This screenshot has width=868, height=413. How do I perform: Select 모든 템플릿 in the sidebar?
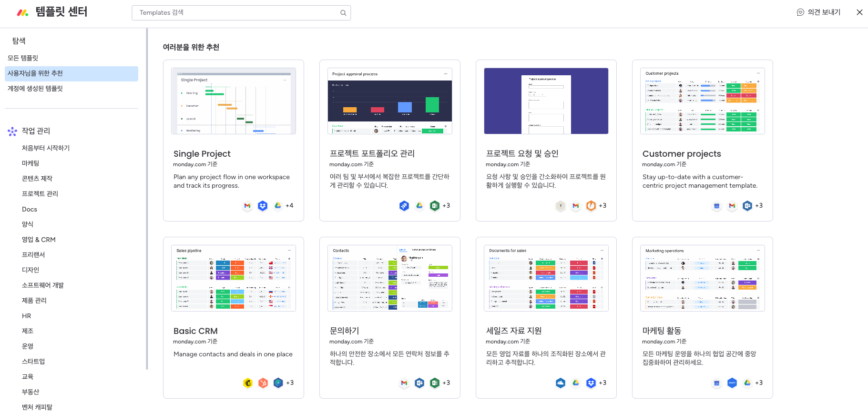point(23,58)
